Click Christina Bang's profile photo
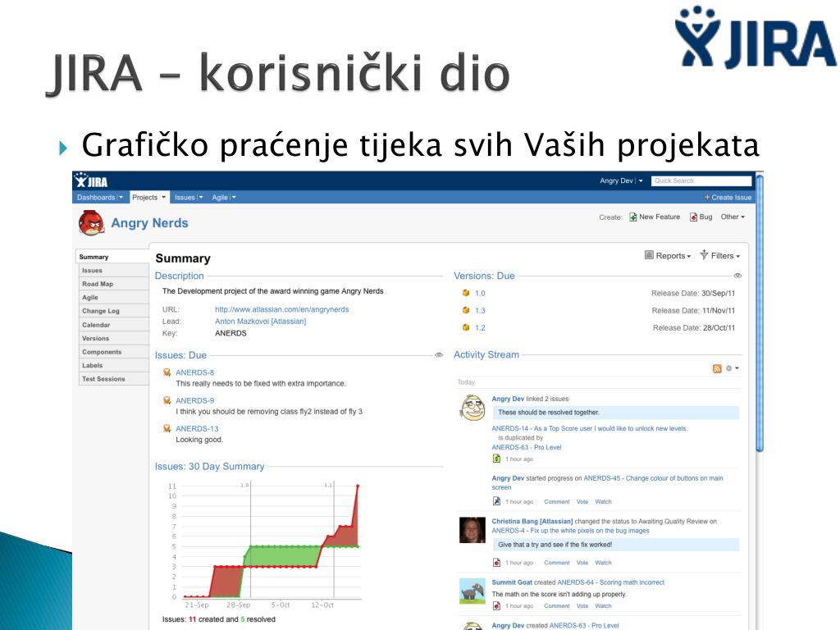 472,531
